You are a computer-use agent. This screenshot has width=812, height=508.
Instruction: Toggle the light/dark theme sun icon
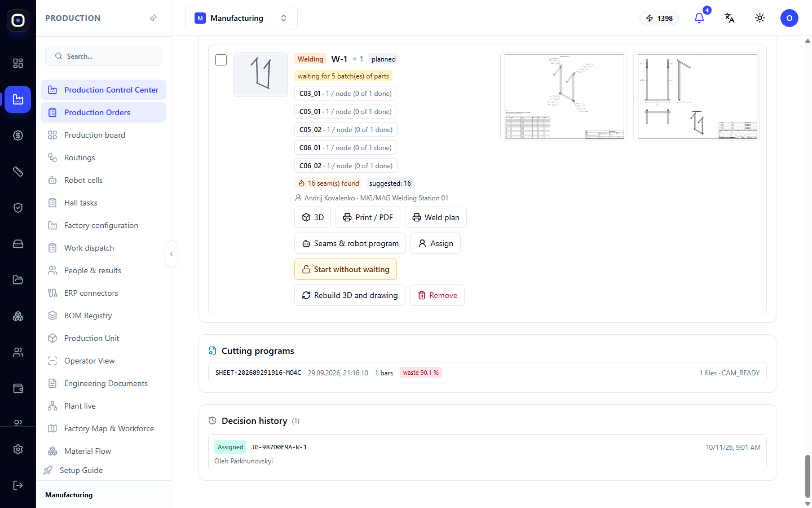760,18
